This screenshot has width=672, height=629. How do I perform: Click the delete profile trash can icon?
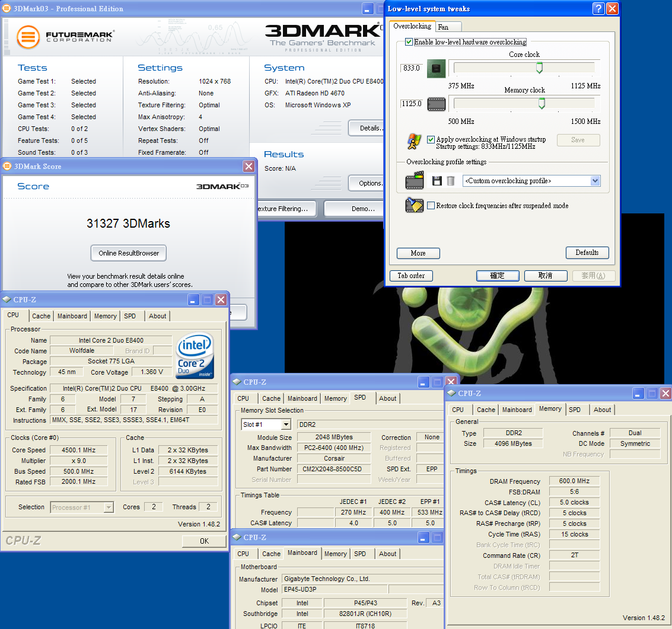(451, 181)
